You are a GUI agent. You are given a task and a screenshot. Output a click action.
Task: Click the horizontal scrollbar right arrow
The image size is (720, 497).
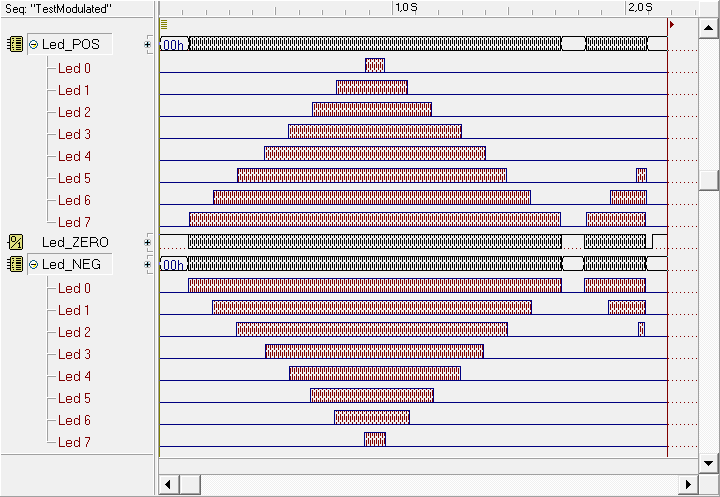[x=688, y=484]
